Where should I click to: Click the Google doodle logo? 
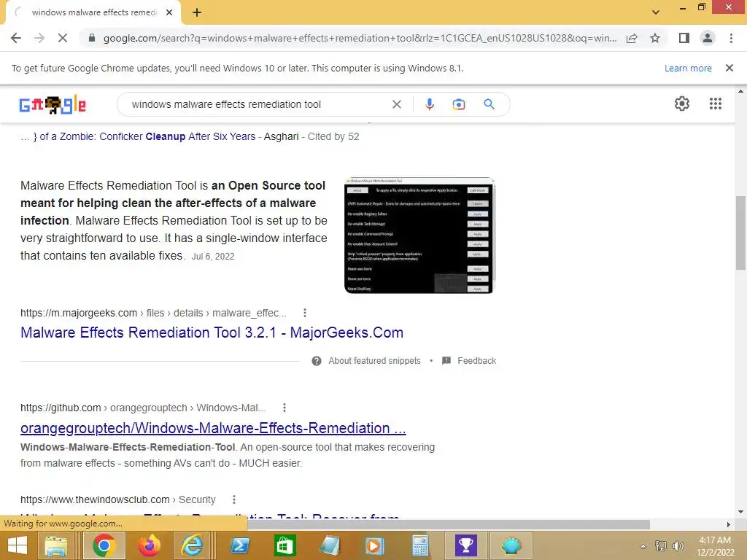click(53, 105)
